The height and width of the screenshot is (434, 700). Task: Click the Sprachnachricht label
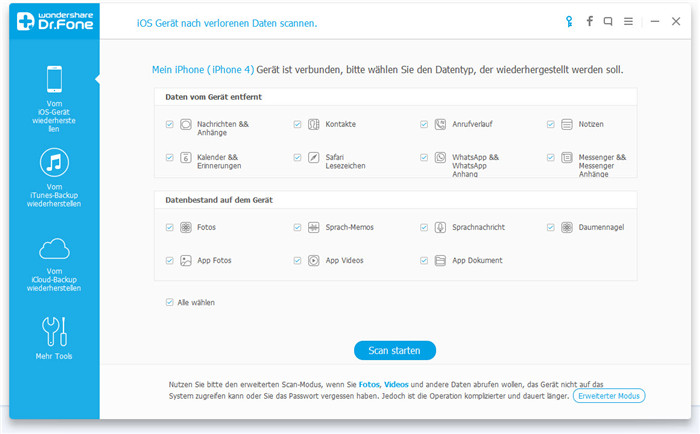point(478,227)
